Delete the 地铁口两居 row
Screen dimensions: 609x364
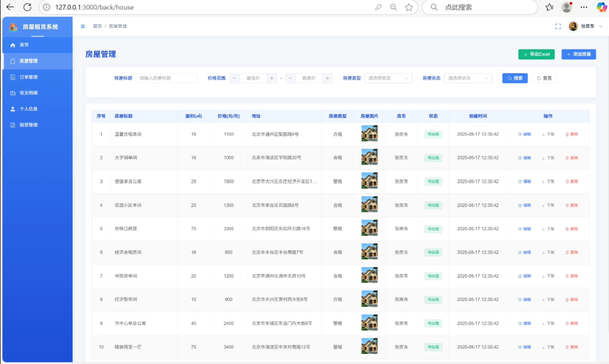(571, 229)
